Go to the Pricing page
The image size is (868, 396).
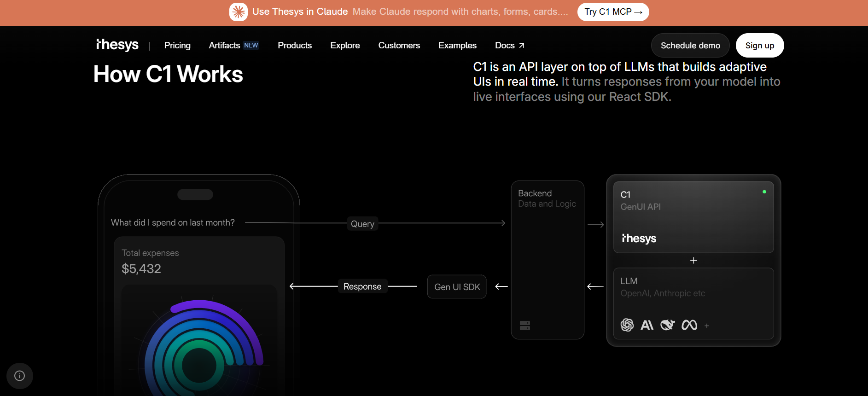coord(177,45)
